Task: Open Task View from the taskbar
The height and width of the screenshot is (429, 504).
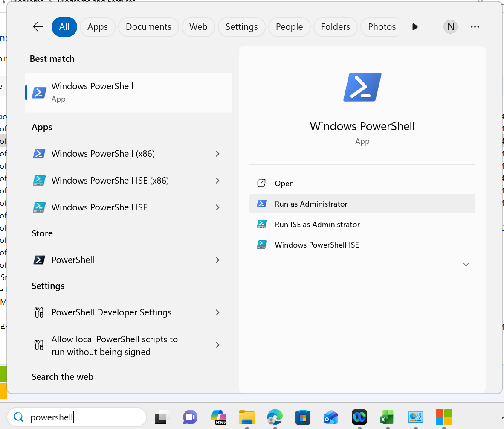Action: 162,417
